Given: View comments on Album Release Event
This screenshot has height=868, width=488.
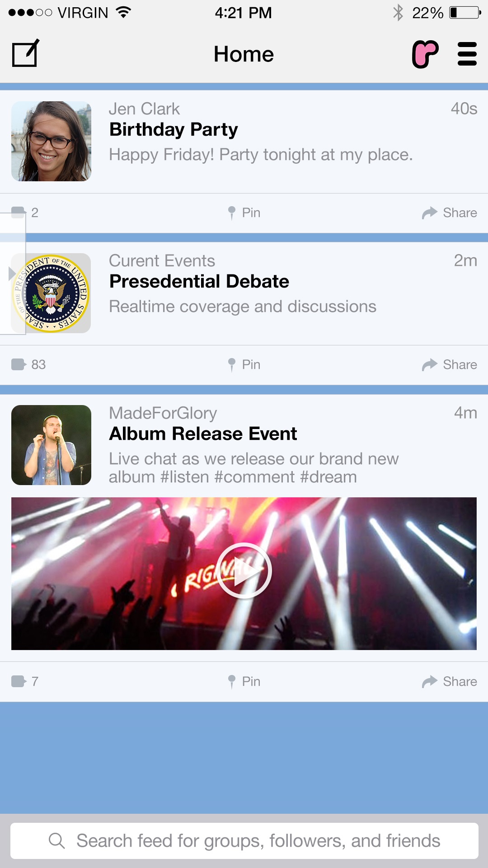Looking at the screenshot, I should 25,681.
